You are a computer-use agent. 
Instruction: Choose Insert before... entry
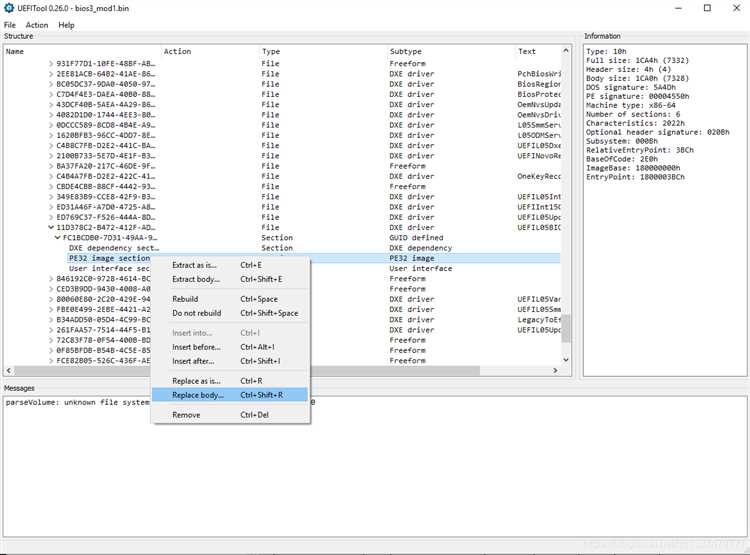[230, 347]
